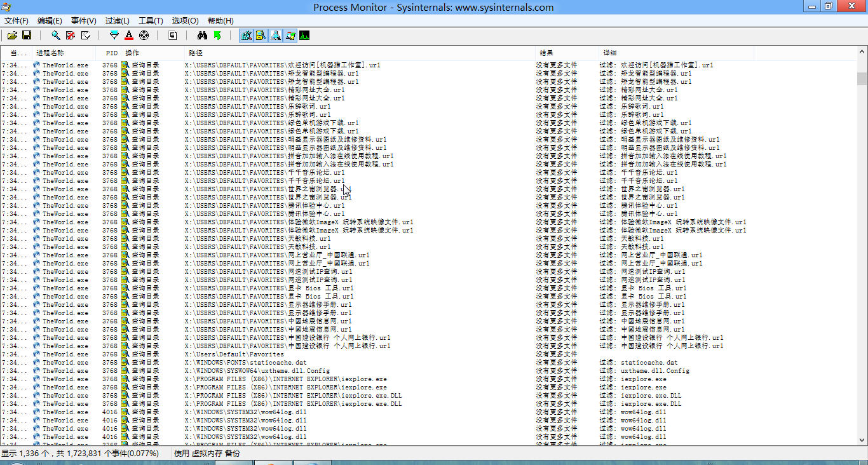Toggle the Show File System Activity button
This screenshot has height=465, width=868.
pos(261,36)
